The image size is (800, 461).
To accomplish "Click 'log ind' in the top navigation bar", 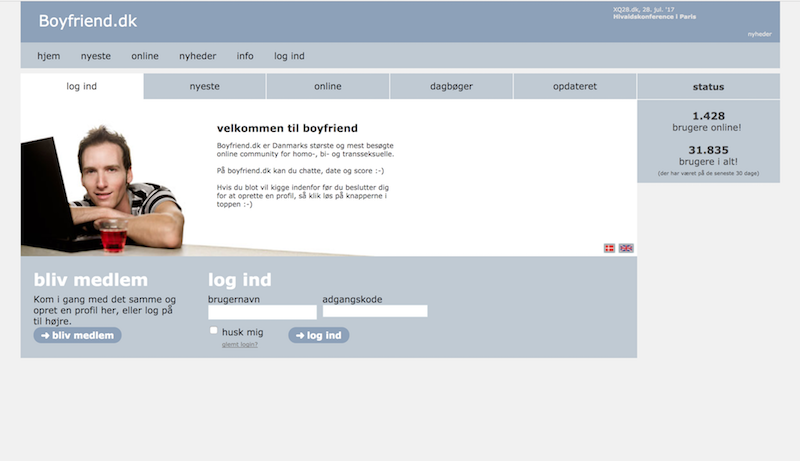I will pos(289,56).
